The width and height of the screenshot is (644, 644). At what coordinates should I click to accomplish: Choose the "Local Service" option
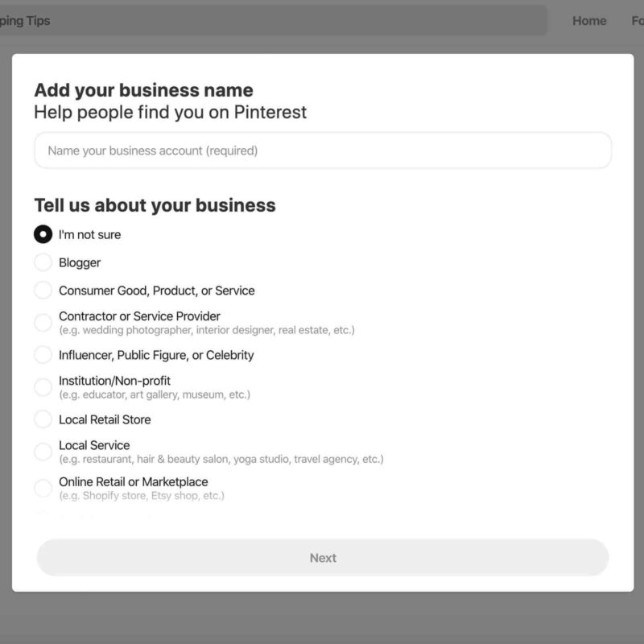point(44,451)
